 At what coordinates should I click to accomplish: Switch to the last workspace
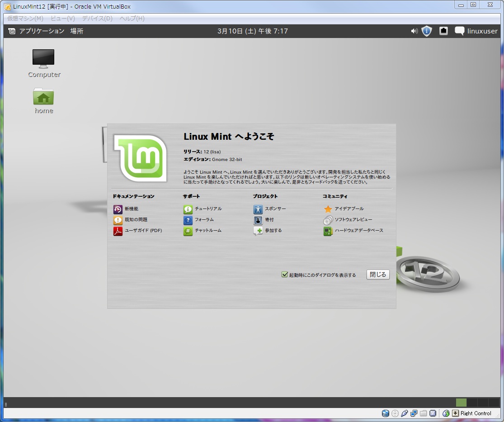point(494,403)
